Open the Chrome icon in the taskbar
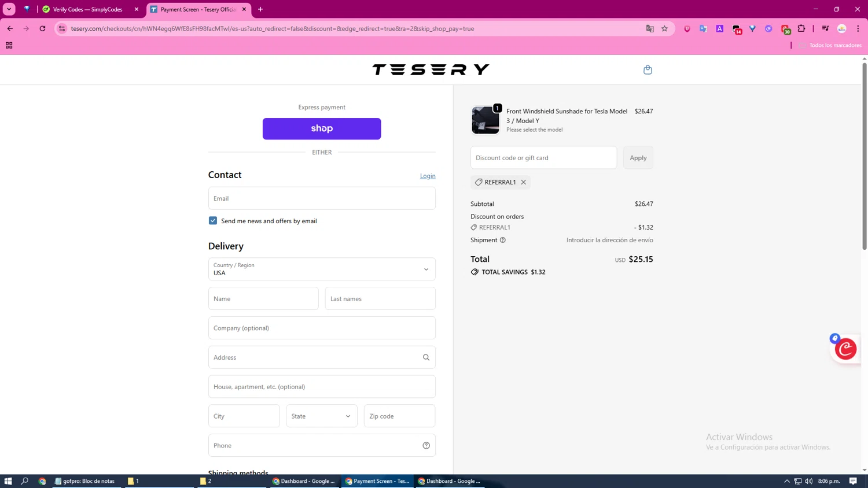 (x=42, y=481)
